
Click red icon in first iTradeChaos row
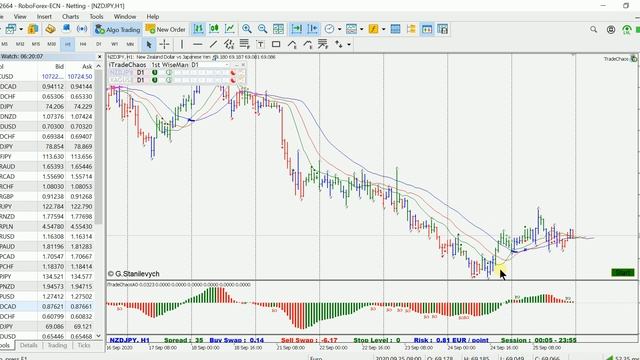(233, 73)
